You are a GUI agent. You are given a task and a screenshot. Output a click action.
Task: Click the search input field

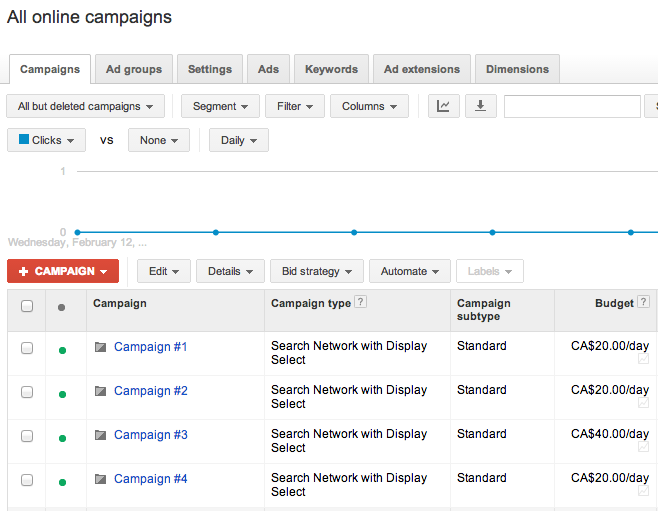[572, 106]
